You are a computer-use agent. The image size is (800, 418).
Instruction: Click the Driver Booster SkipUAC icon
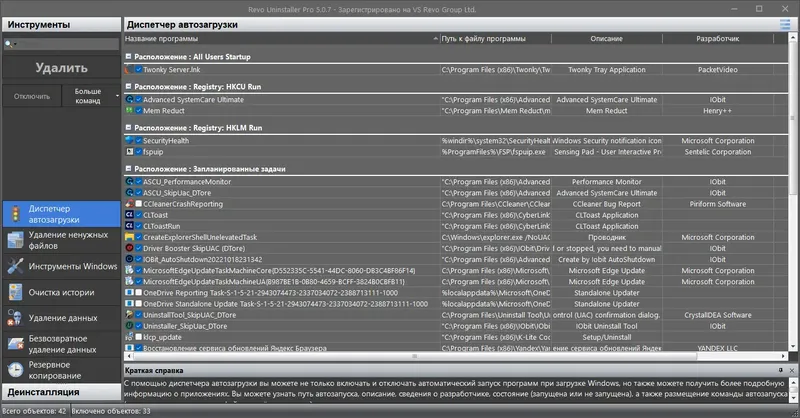coord(130,248)
